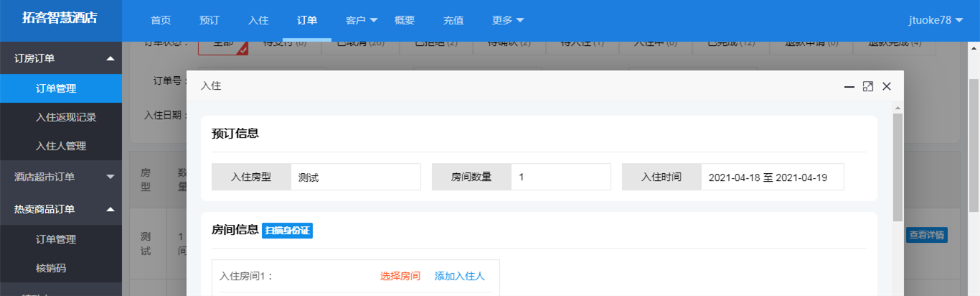
Task: Open 入住返现记录 in the sidebar
Action: [61, 117]
